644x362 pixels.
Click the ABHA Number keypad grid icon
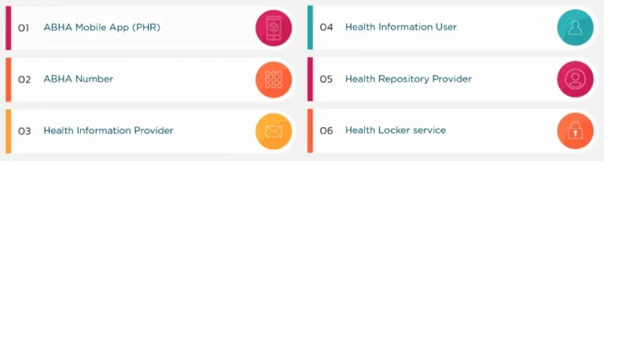click(274, 79)
